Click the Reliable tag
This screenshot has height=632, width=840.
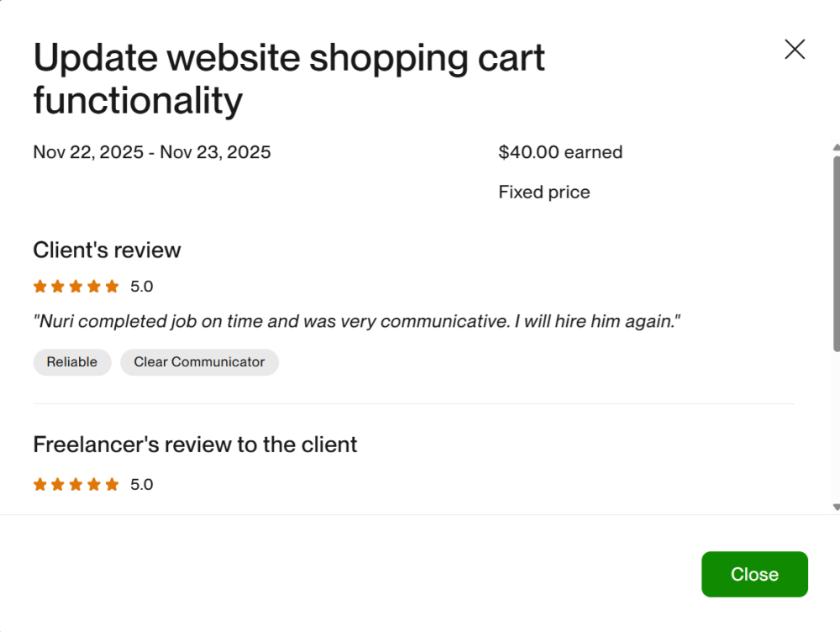point(72,362)
